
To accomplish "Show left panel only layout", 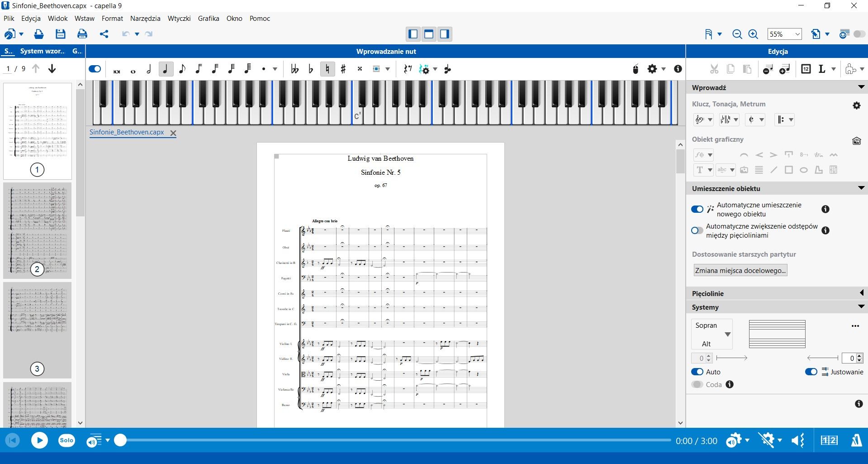I will coord(413,34).
